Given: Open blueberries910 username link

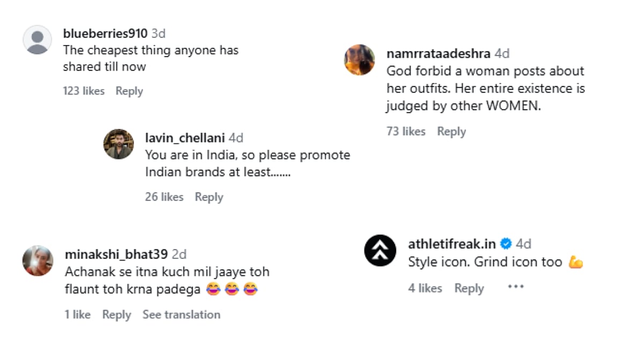Looking at the screenshot, I should (x=105, y=33).
